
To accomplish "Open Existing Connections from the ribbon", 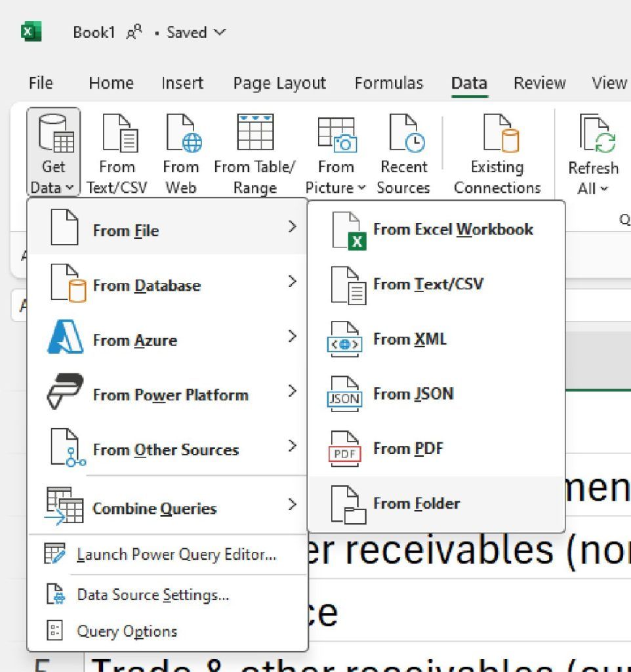I will point(497,154).
